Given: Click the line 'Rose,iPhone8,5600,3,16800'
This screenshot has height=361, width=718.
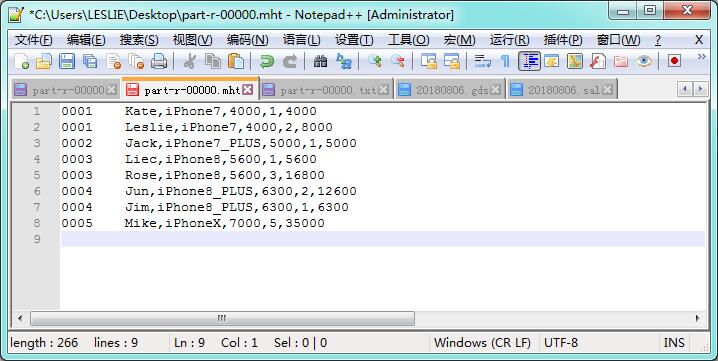Looking at the screenshot, I should (x=224, y=175).
